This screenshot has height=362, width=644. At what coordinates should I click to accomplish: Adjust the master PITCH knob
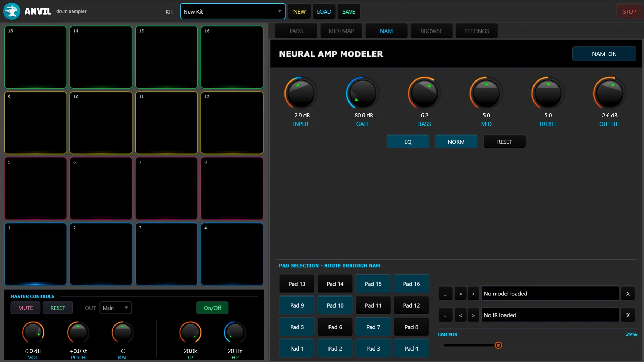click(78, 332)
